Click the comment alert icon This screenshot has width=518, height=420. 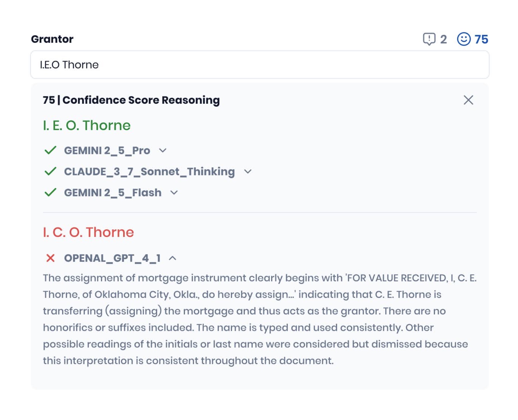429,39
